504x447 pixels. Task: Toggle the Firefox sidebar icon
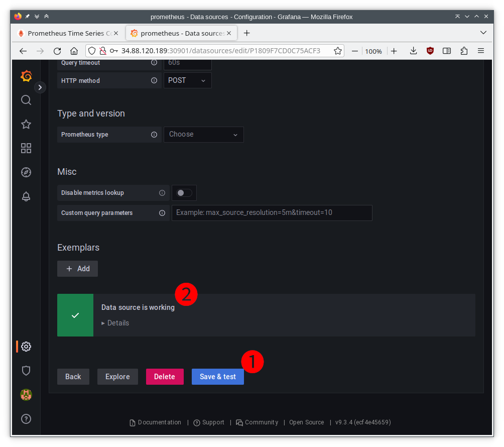pyautogui.click(x=447, y=51)
